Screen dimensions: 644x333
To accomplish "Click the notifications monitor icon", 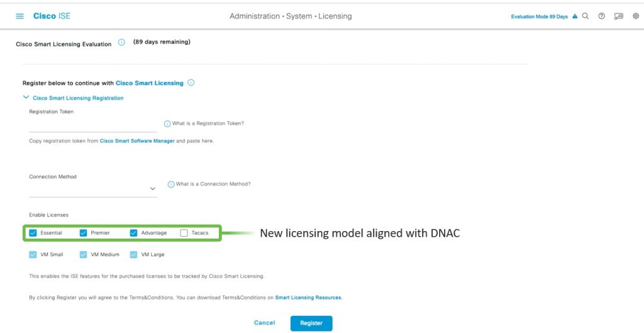I will click(618, 16).
